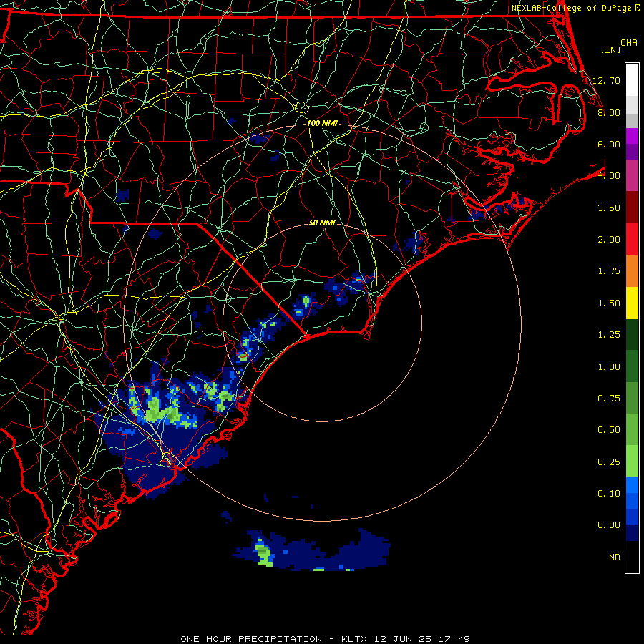644x644 pixels.
Task: Select the 1.50 legend value
Action: pos(608,303)
